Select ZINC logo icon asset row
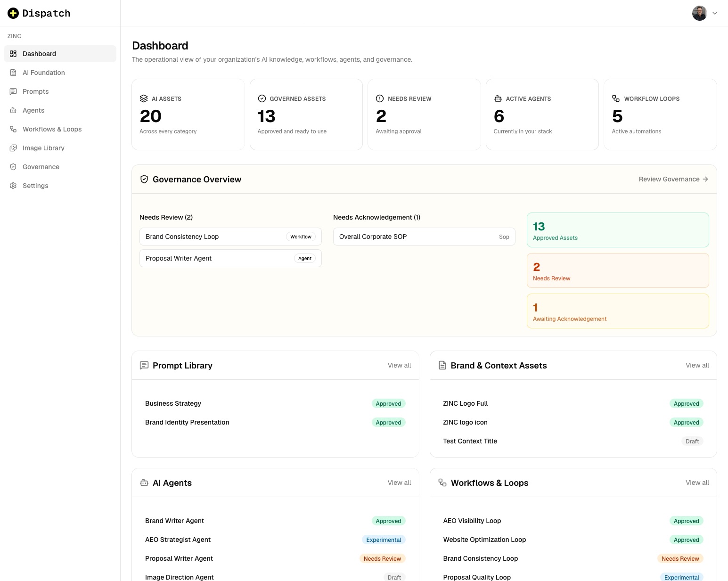 [x=573, y=422]
